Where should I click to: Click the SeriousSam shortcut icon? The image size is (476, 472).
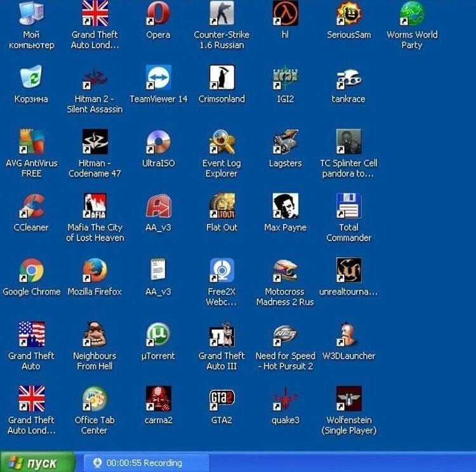coord(349,14)
